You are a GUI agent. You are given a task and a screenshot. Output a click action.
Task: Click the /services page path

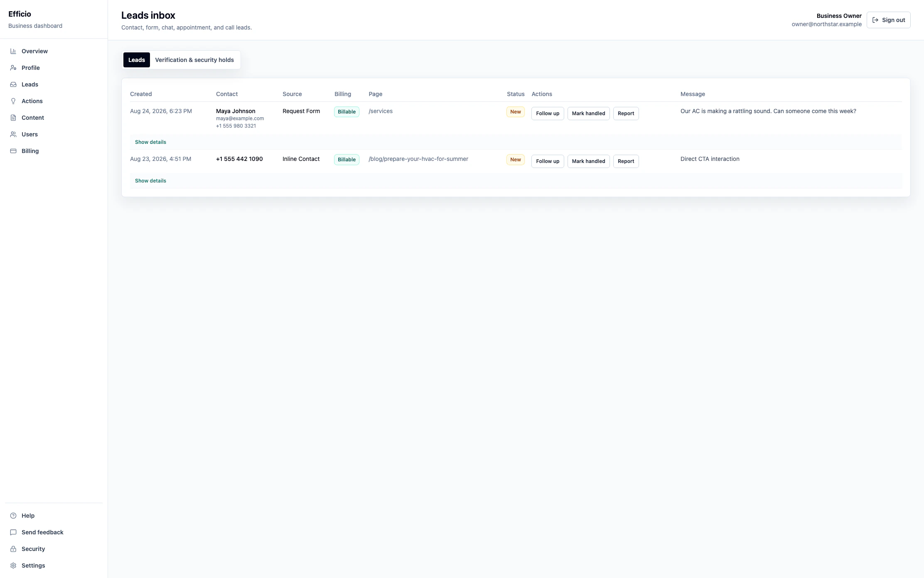[381, 111]
